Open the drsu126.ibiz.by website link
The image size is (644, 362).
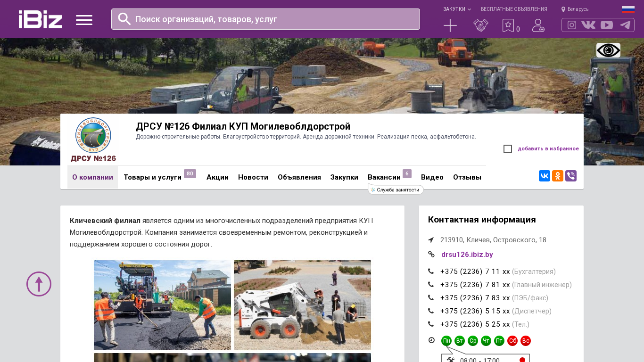click(467, 255)
